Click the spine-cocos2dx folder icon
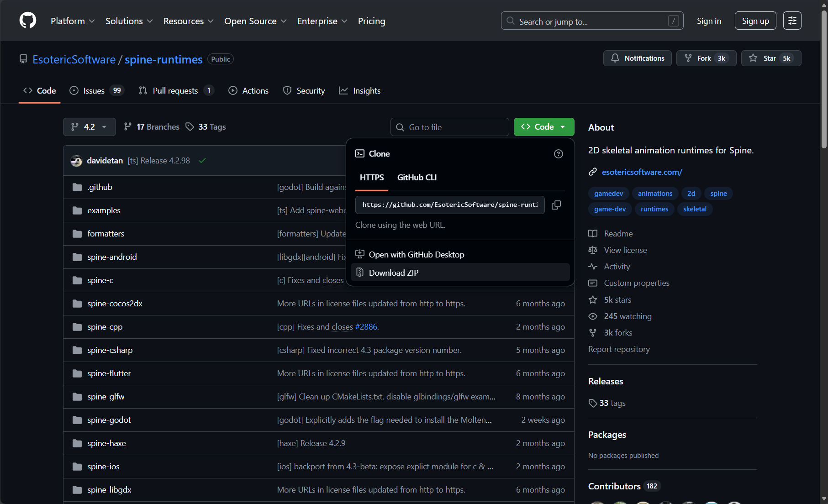The height and width of the screenshot is (504, 828). (x=77, y=304)
